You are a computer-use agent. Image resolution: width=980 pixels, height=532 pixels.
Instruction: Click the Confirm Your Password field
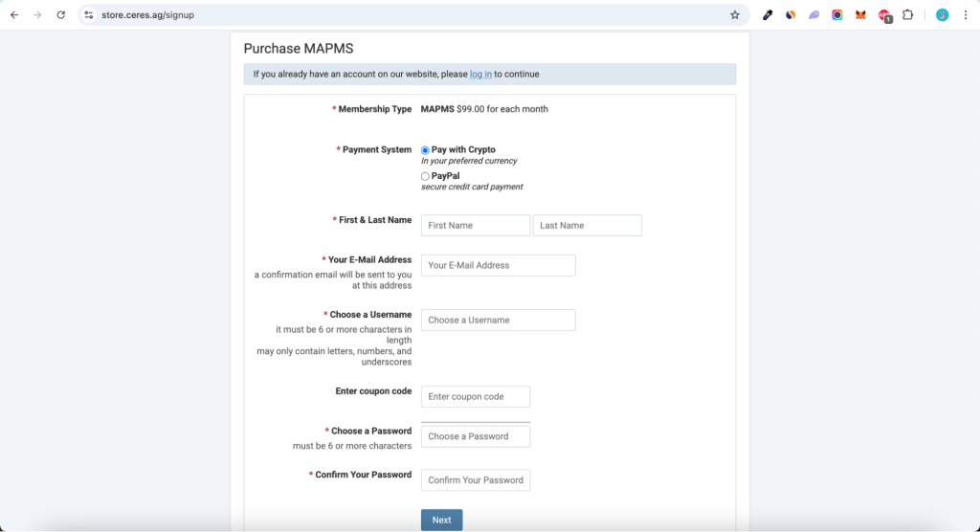pos(476,480)
